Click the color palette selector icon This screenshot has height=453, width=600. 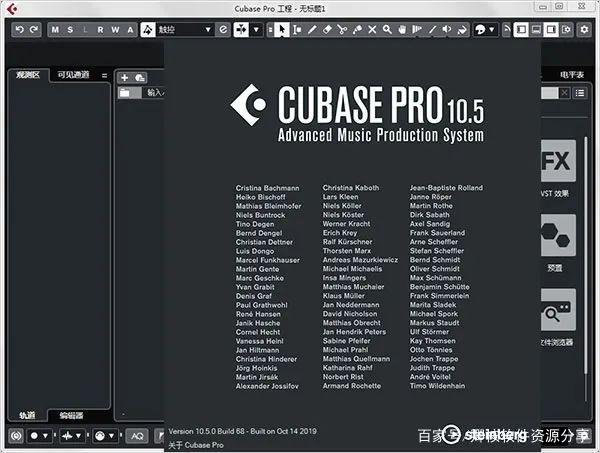pos(480,29)
